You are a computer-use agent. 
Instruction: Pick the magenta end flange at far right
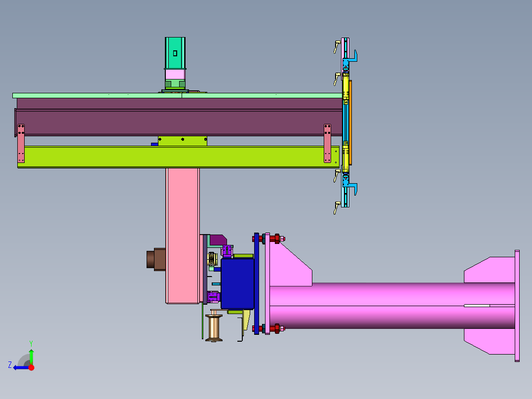coord(517,306)
